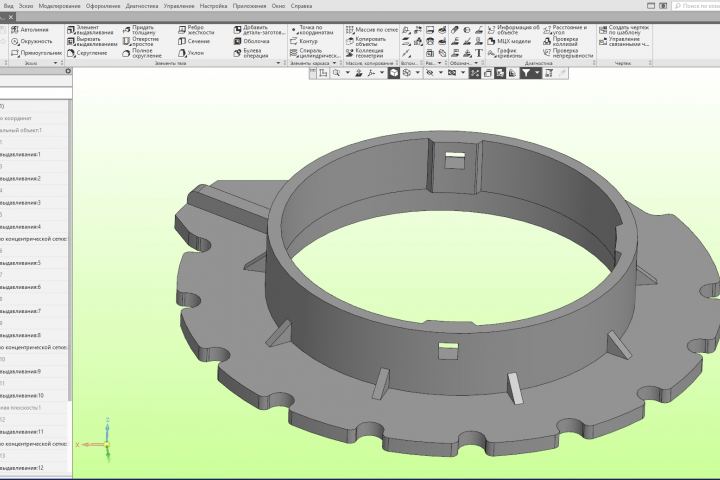Image resolution: width=720 pixels, height=480 pixels.
Task: Click Добавить деталь-заготовку command
Action: tap(259, 30)
